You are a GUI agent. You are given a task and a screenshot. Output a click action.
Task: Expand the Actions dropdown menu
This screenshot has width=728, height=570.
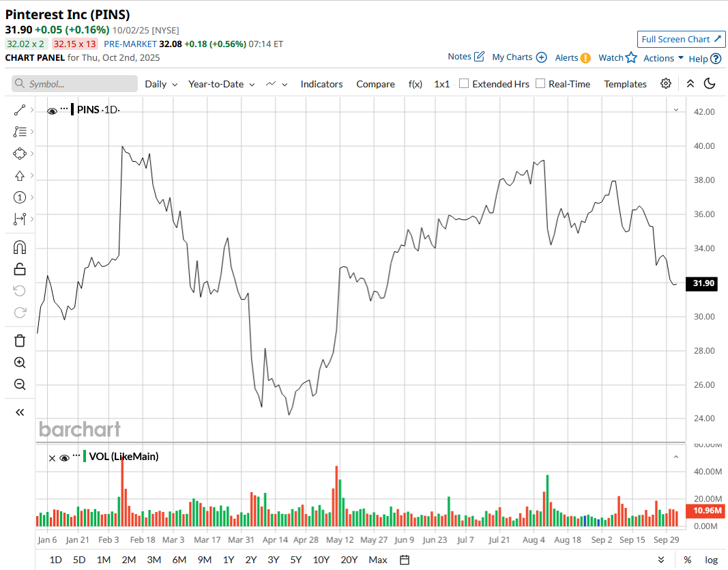coord(663,58)
